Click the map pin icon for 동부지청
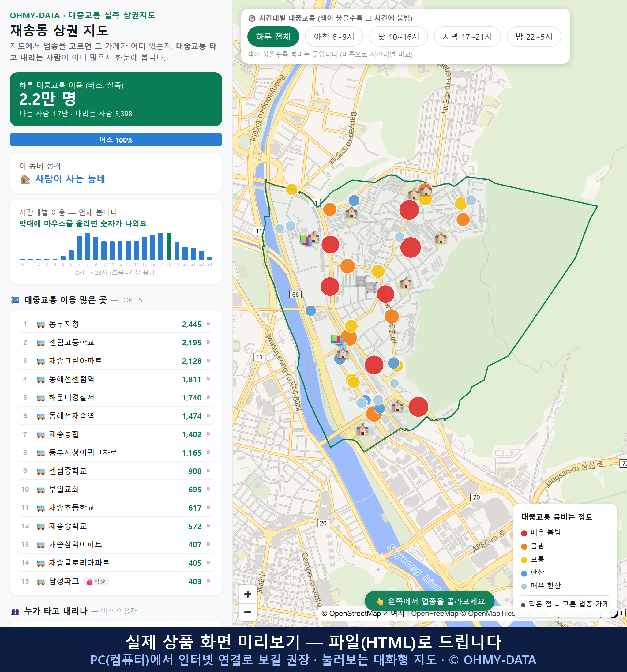 point(208,325)
